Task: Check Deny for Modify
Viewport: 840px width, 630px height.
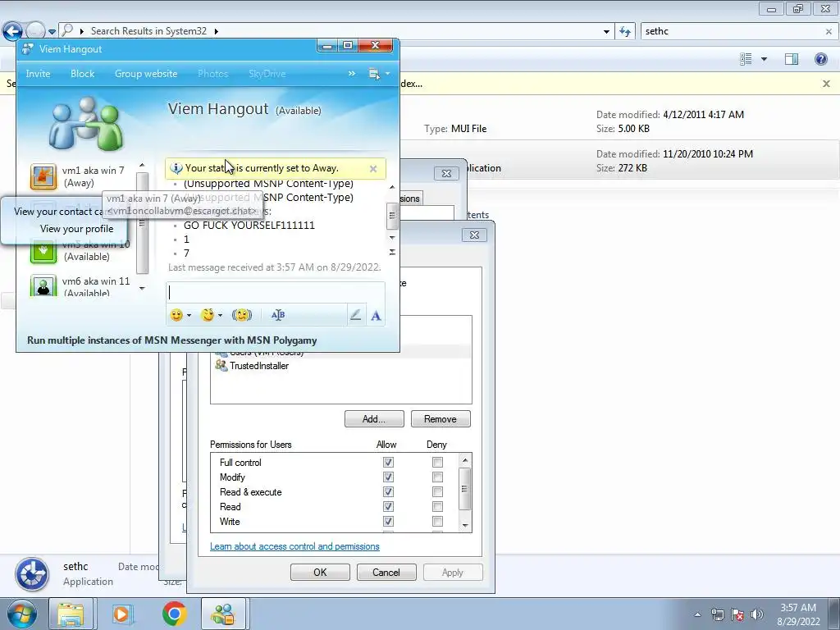Action: click(438, 477)
